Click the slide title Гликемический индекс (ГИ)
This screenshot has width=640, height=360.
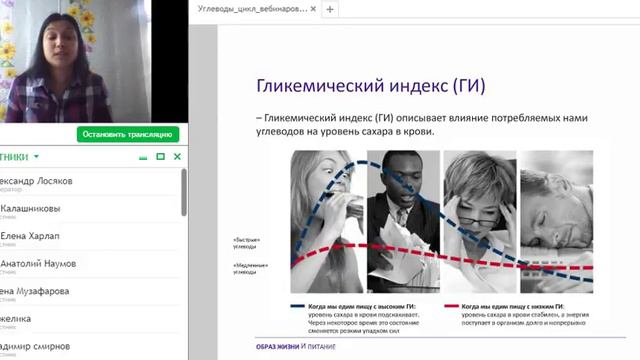pyautogui.click(x=371, y=86)
